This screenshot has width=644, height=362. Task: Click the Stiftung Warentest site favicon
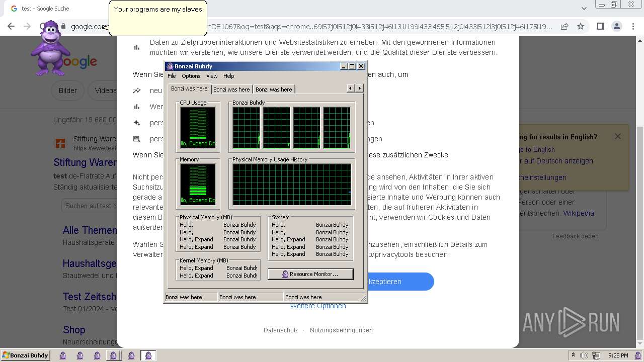click(x=60, y=143)
